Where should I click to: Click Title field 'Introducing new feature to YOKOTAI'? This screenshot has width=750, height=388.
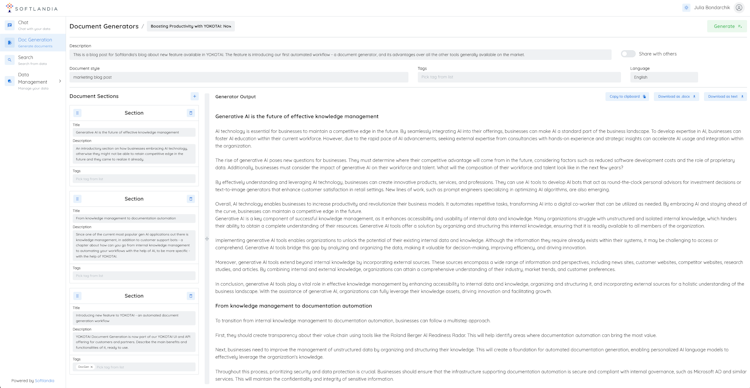(134, 318)
